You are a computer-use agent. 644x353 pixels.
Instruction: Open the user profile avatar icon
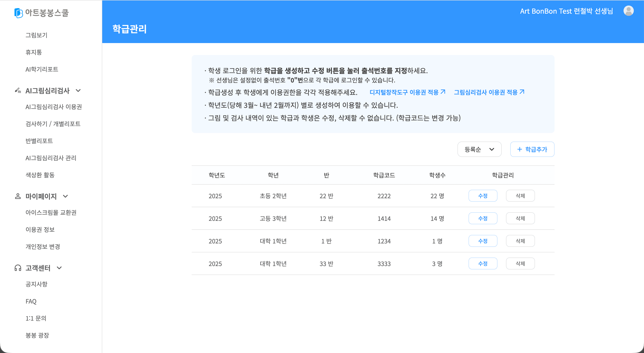click(628, 11)
